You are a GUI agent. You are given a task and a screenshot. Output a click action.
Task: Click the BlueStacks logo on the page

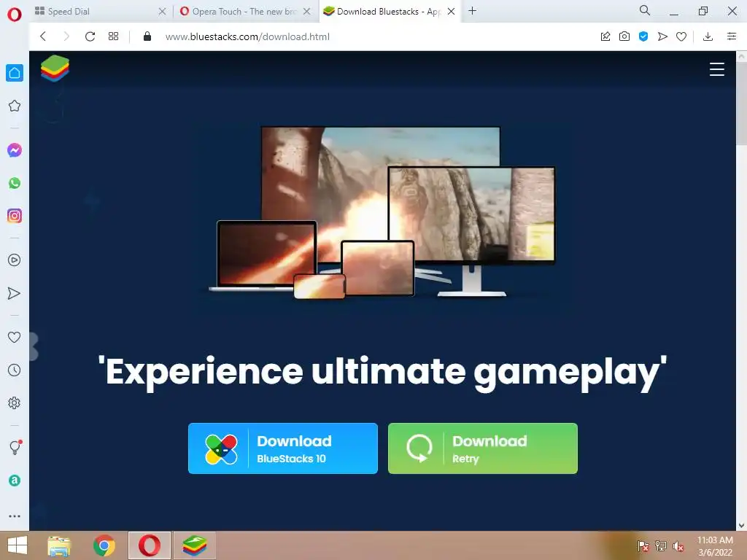[x=55, y=68]
